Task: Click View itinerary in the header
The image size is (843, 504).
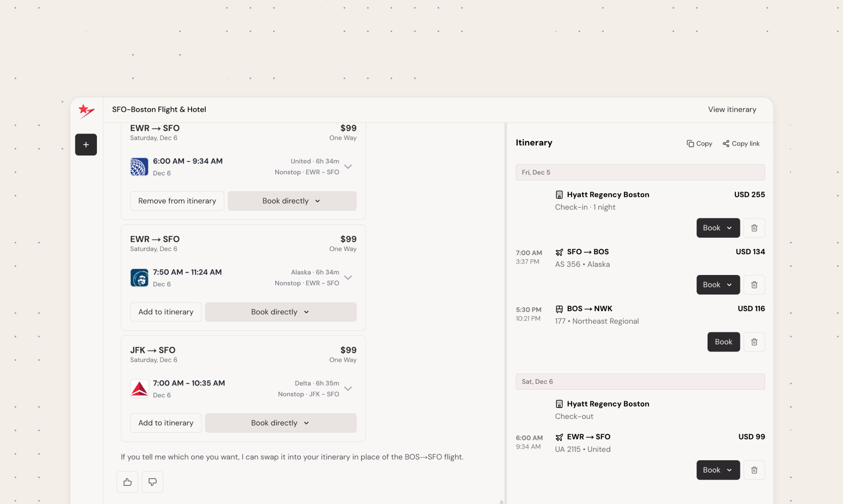Action: pyautogui.click(x=732, y=109)
